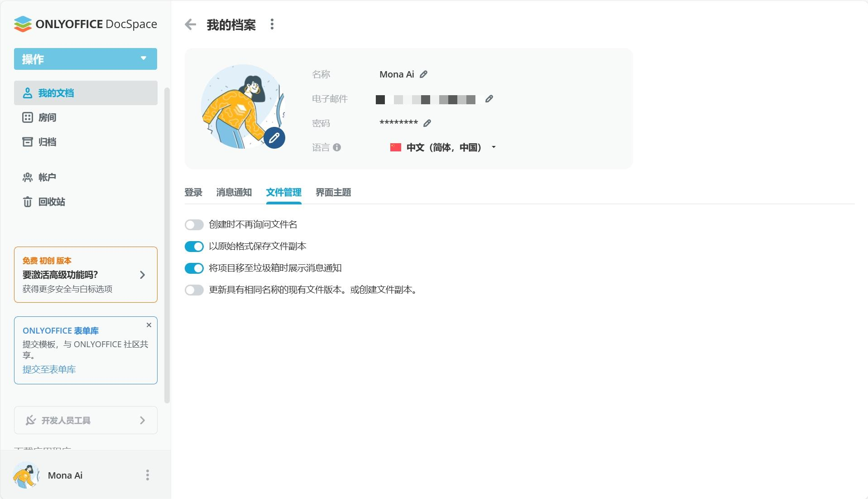Enable 创建时不再询问文件名 toggle
868x499 pixels.
point(194,224)
